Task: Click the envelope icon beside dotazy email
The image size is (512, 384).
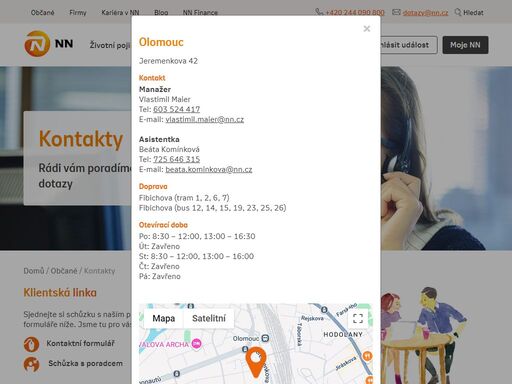Action: (x=396, y=12)
